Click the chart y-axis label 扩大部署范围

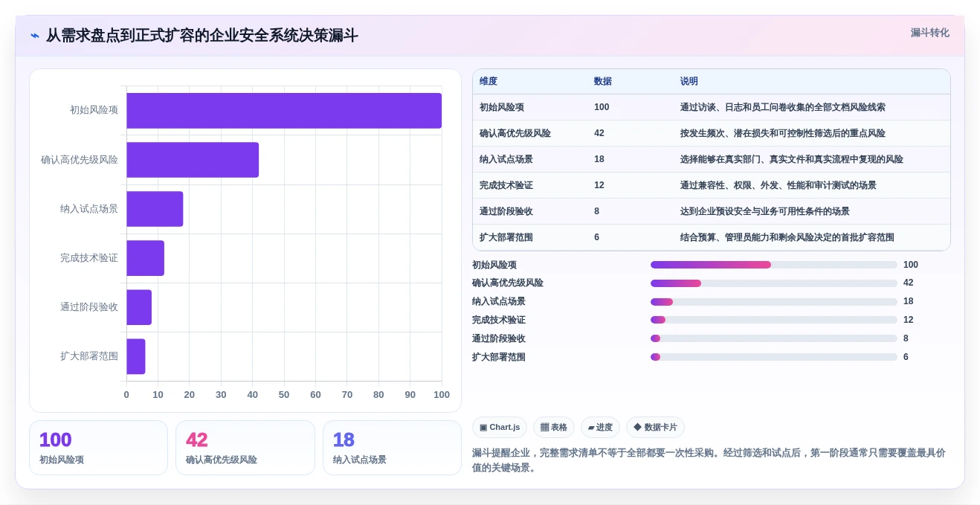tap(89, 356)
